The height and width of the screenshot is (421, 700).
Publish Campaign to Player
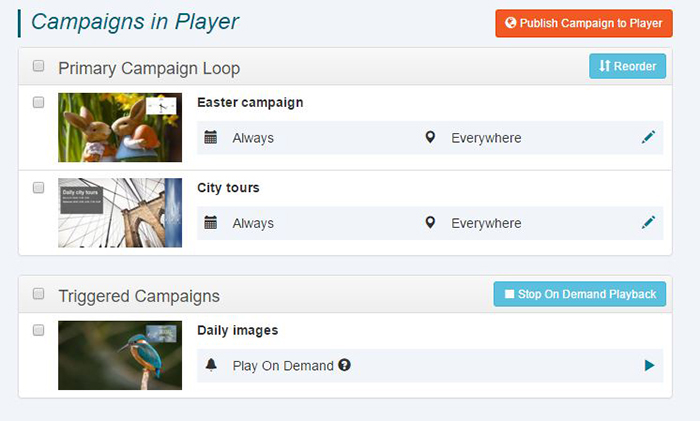tap(584, 23)
